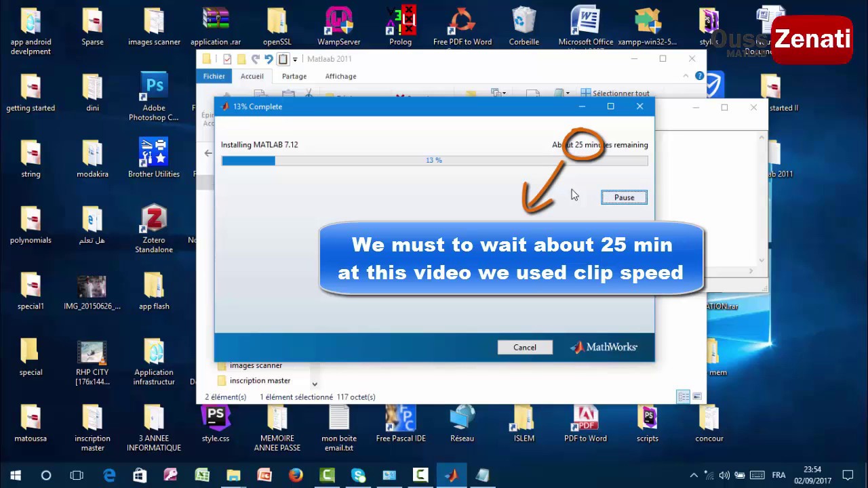Switch to MATLAB installer taskbar icon

tap(452, 475)
